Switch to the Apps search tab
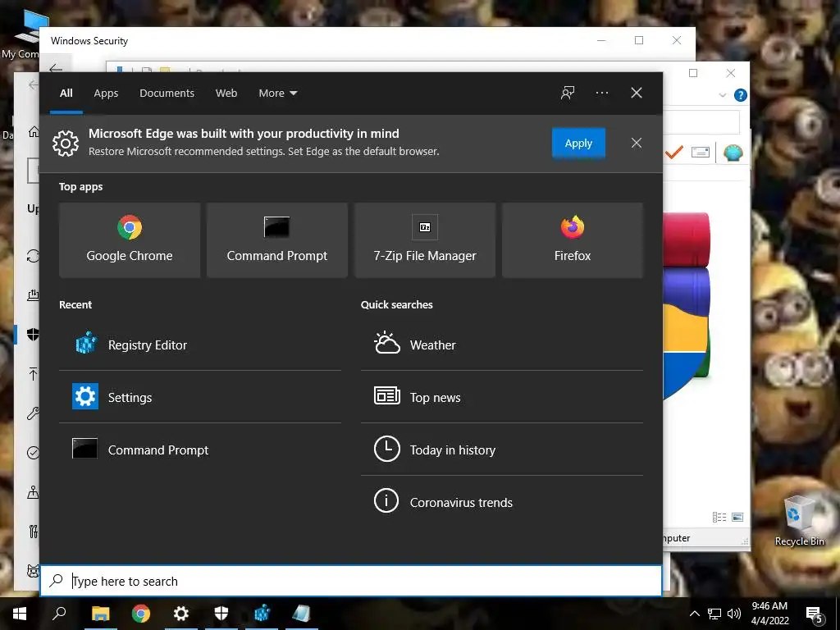 [106, 93]
